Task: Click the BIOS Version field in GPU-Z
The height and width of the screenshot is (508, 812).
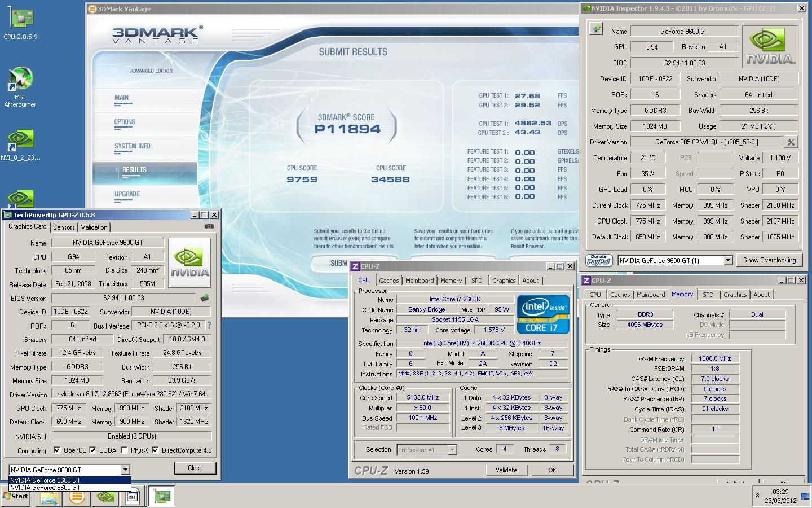Action: point(123,298)
